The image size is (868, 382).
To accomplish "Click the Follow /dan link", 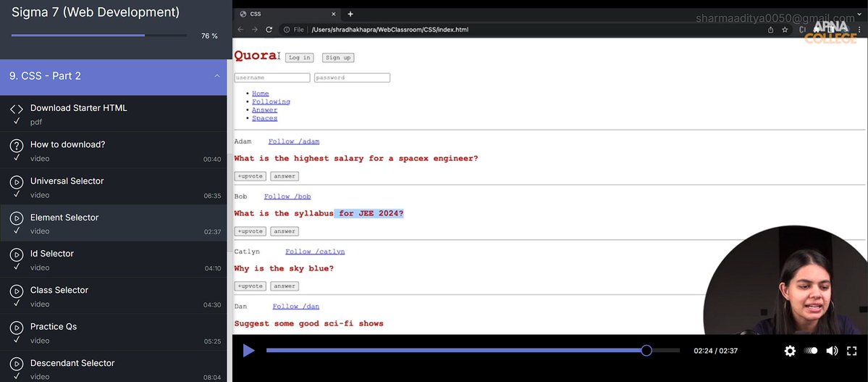I will 295,307.
